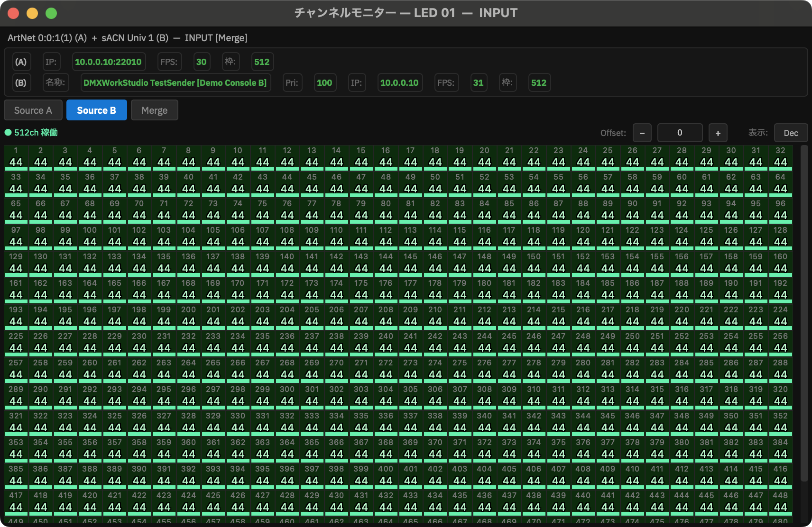Decrease the Offset with the minus button
812x527 pixels.
(x=642, y=133)
